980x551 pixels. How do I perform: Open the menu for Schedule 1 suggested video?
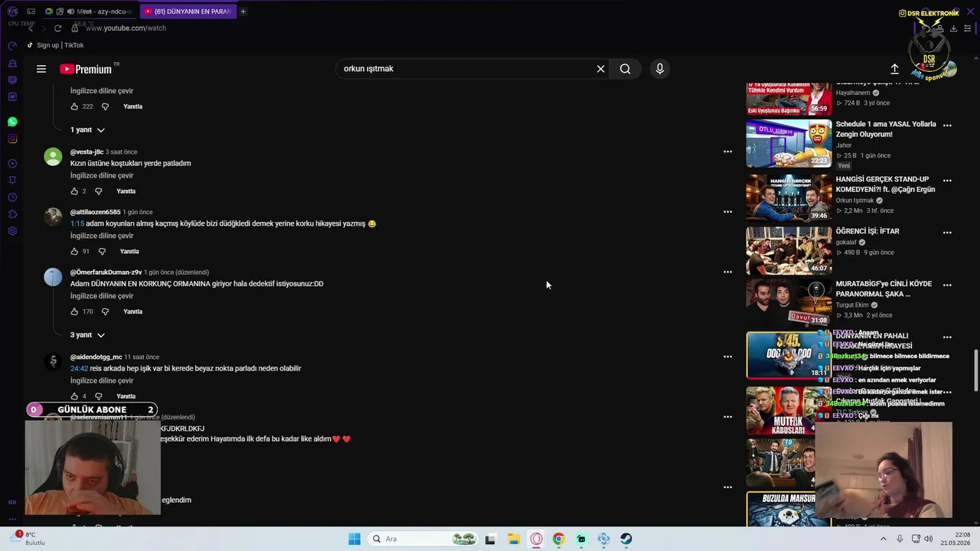click(947, 125)
